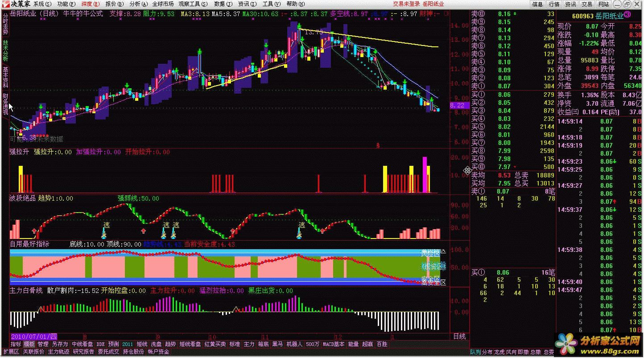The width and height of the screenshot is (644, 358).
Task: Click the 资讯 button beside 行情
Action: pos(570,4)
